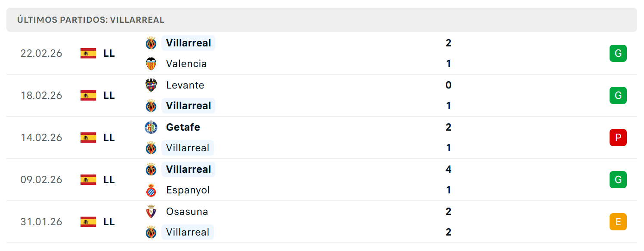Click Spain flag beside the 31.01.26 match

[88, 222]
